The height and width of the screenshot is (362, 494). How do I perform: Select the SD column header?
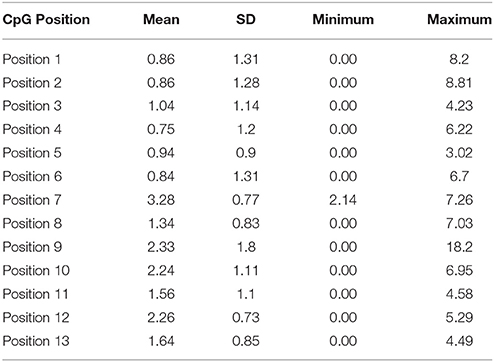[246, 20]
